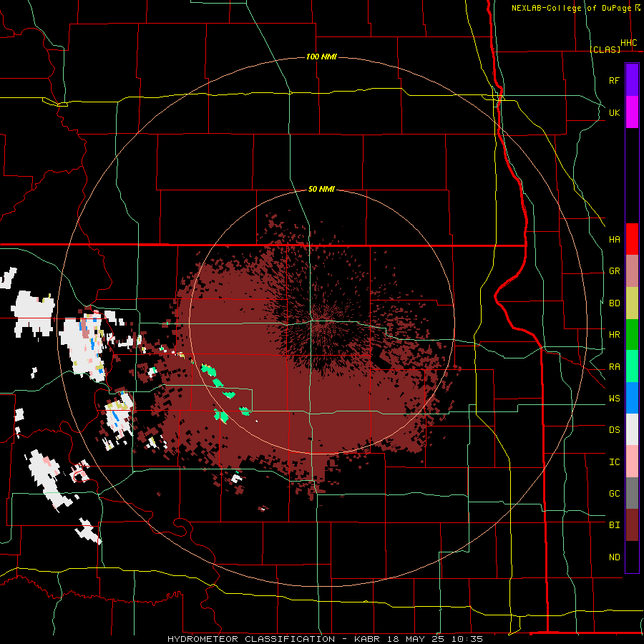
Task: Click the WS blue legend swatch
Action: (x=632, y=398)
